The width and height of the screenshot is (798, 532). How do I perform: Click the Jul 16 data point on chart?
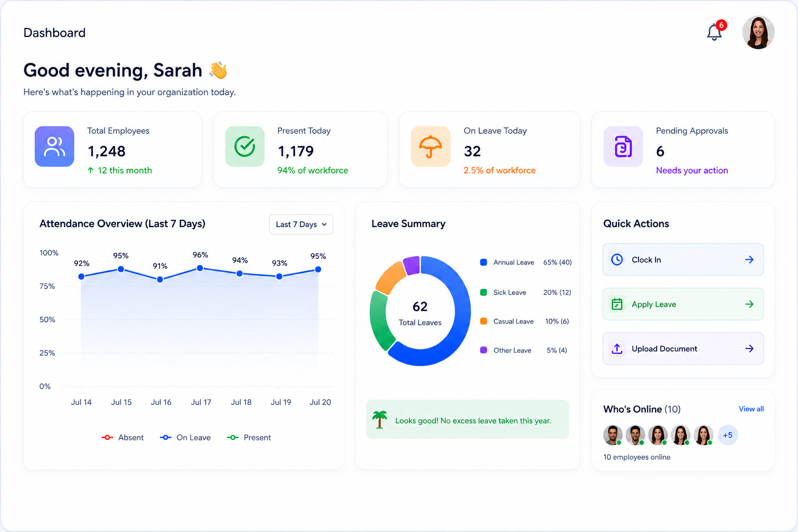pos(160,280)
